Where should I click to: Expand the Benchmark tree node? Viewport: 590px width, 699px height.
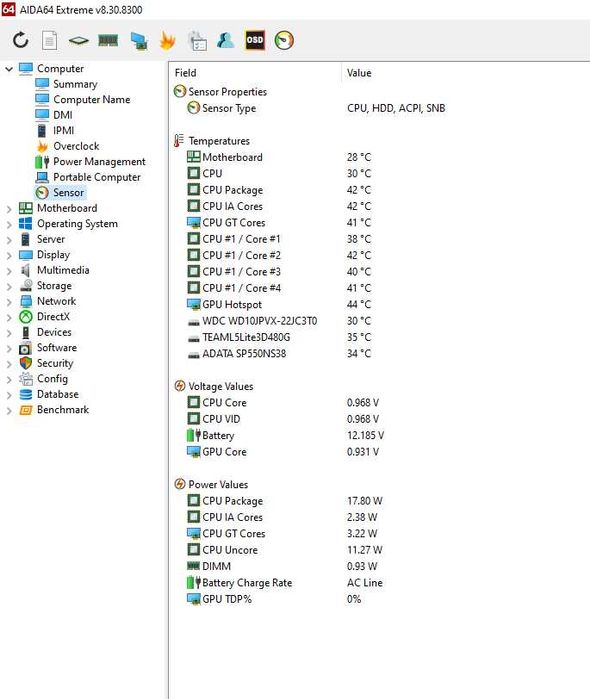click(9, 410)
